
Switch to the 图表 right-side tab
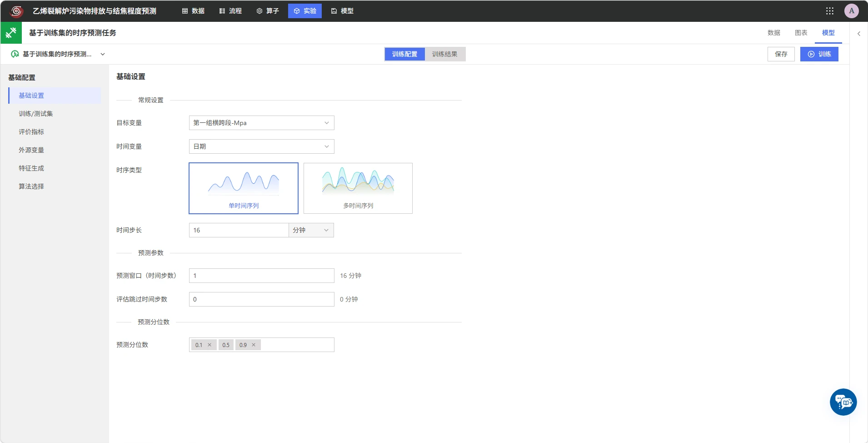pos(801,33)
